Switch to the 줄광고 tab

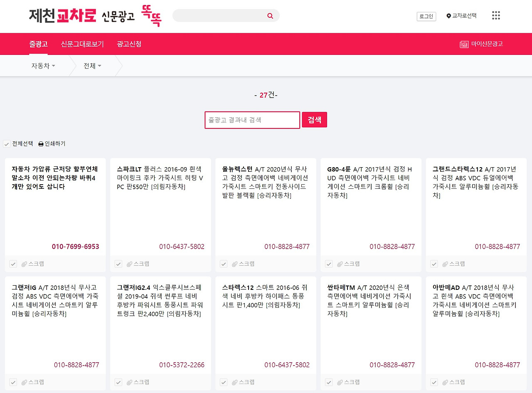(38, 44)
